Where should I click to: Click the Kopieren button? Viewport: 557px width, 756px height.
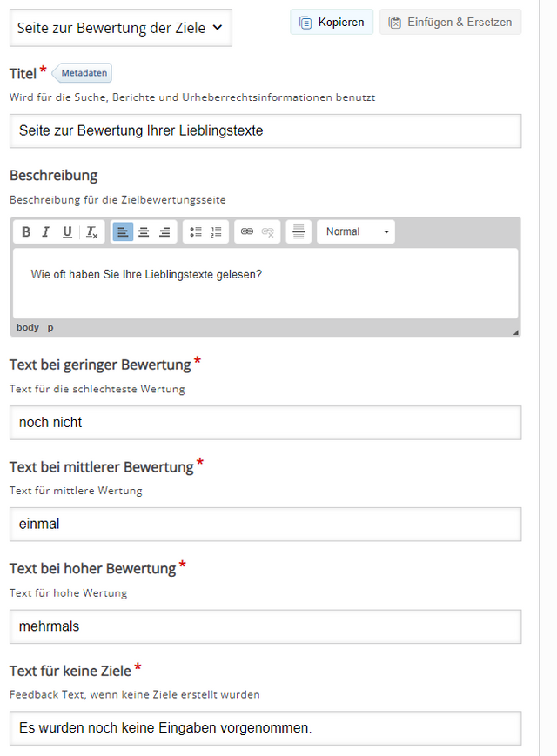click(x=332, y=22)
